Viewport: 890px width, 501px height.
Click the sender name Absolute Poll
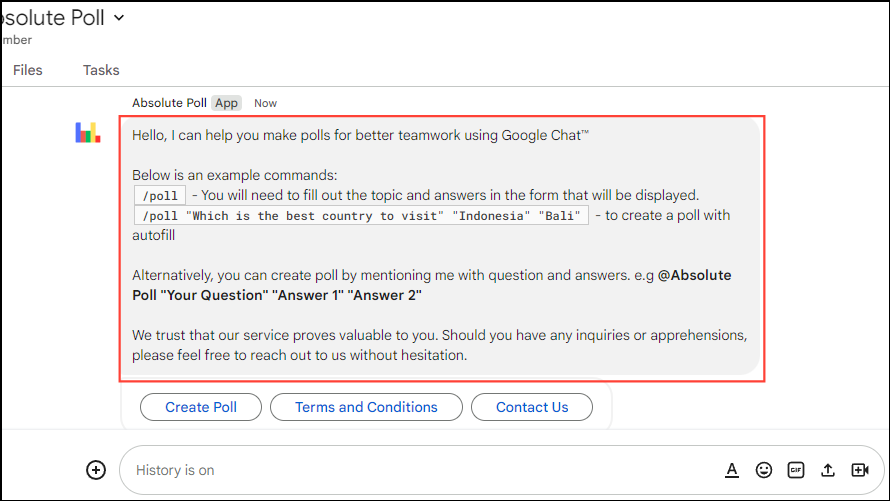pos(169,103)
